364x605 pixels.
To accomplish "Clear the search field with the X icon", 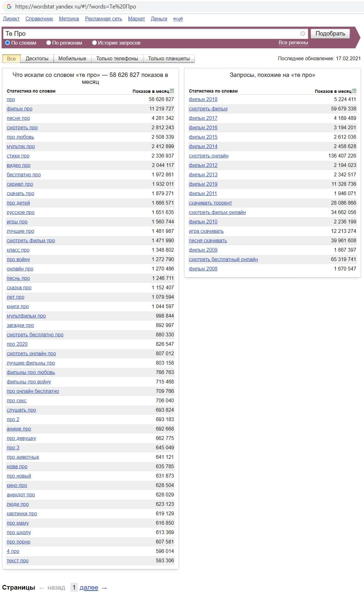I will pos(302,34).
